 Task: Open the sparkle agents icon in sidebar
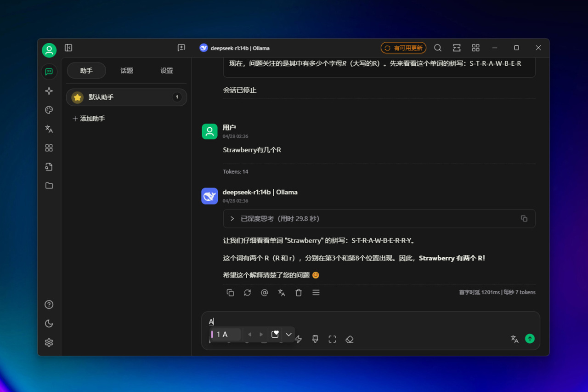click(49, 91)
